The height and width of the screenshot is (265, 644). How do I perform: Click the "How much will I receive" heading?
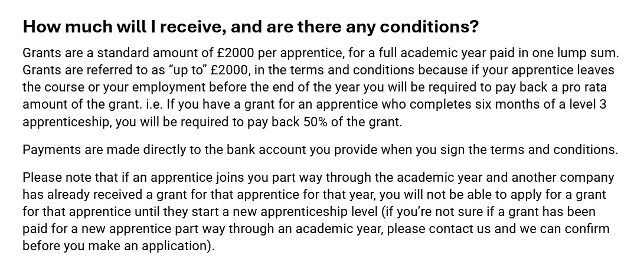click(250, 27)
